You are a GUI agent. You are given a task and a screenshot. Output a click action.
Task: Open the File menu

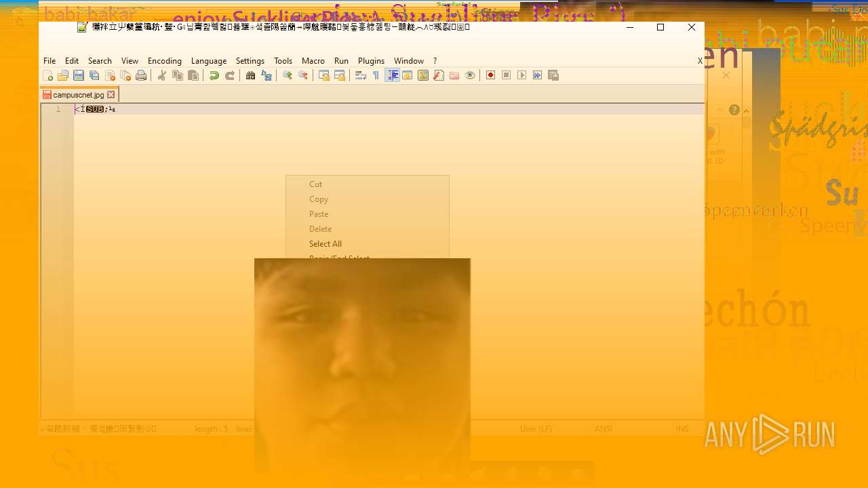pos(50,61)
